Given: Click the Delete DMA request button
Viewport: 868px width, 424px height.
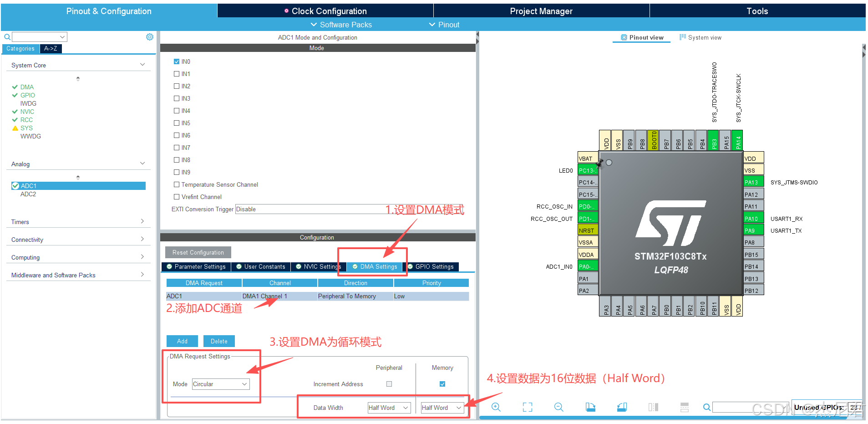Looking at the screenshot, I should point(219,341).
